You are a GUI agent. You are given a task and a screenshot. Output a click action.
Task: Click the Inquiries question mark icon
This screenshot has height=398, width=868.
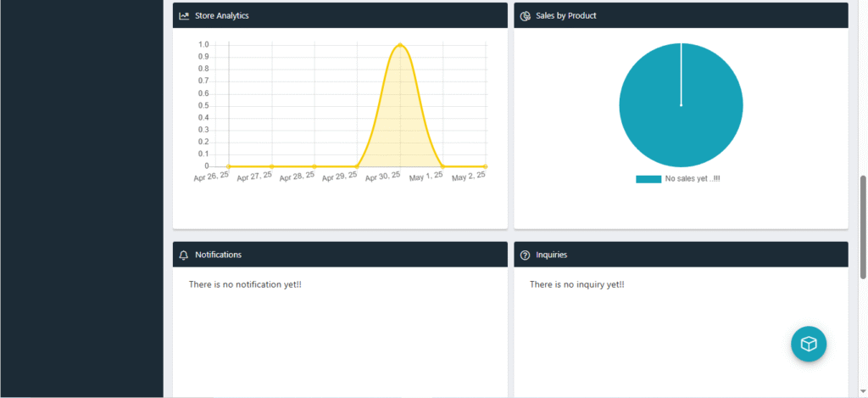pos(526,255)
